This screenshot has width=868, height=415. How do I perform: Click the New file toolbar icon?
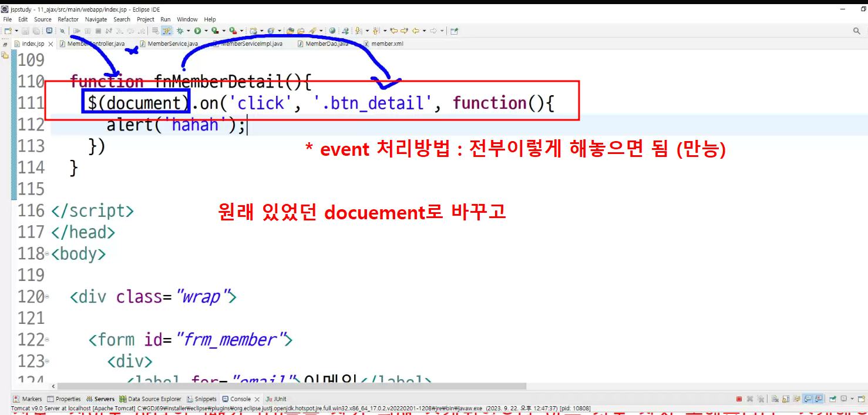(7, 31)
